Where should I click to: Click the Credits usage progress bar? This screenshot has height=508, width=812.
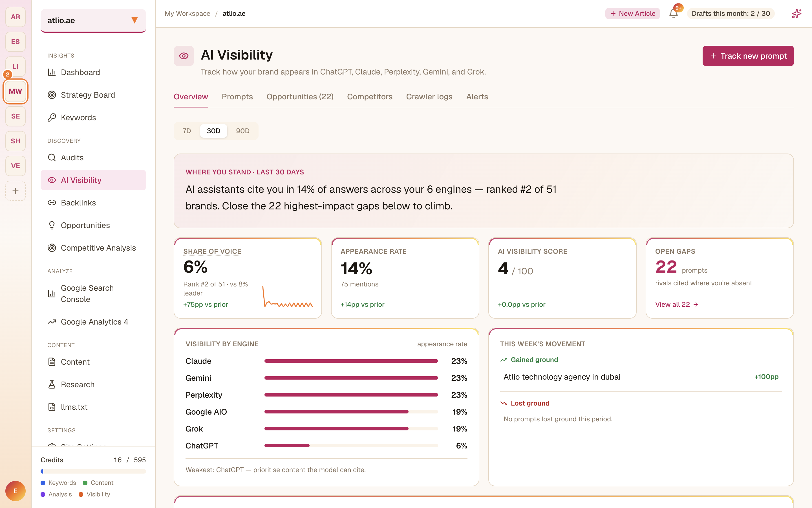click(93, 471)
